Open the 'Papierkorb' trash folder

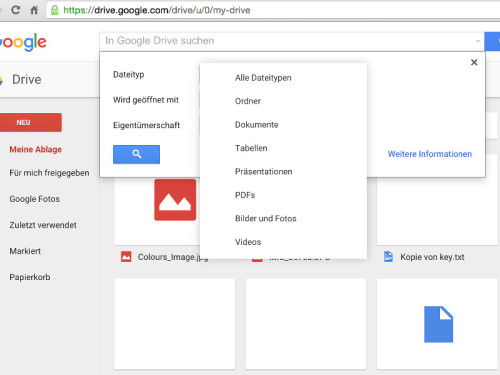point(30,277)
